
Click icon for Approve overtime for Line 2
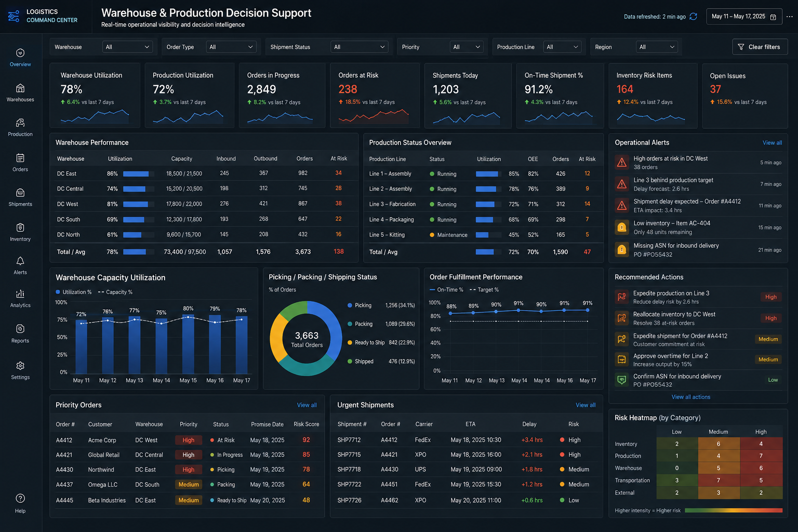coord(621,360)
